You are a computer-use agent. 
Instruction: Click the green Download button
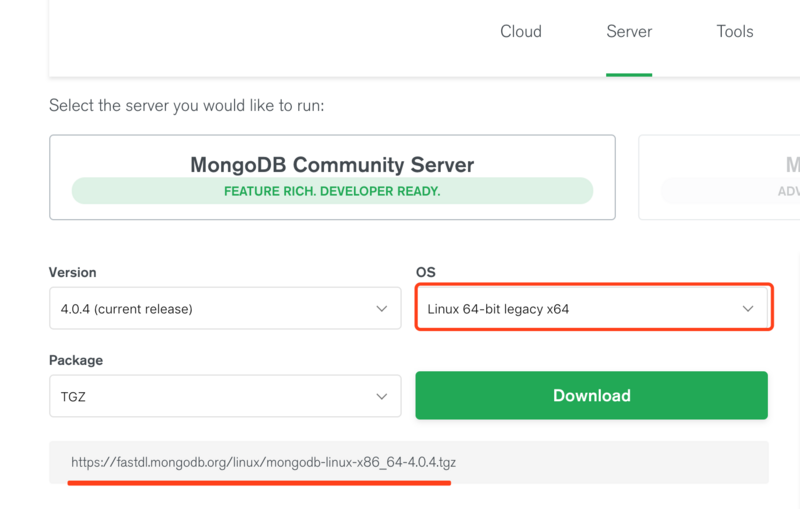click(x=591, y=395)
